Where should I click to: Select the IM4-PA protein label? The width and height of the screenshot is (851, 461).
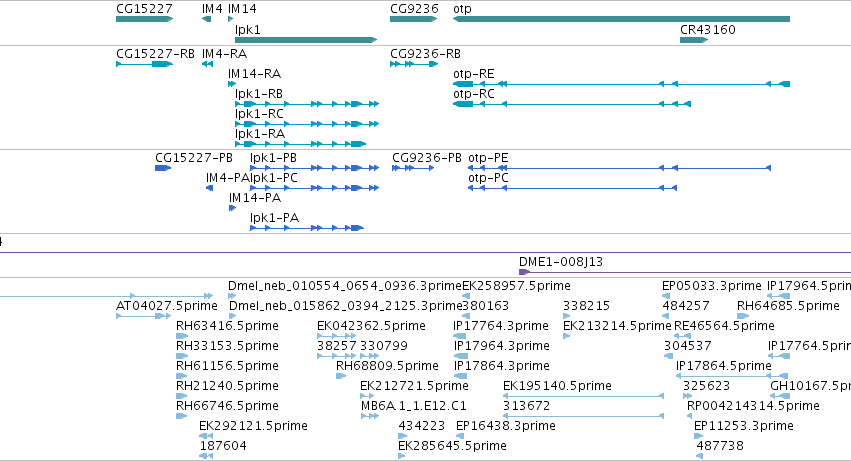point(227,178)
